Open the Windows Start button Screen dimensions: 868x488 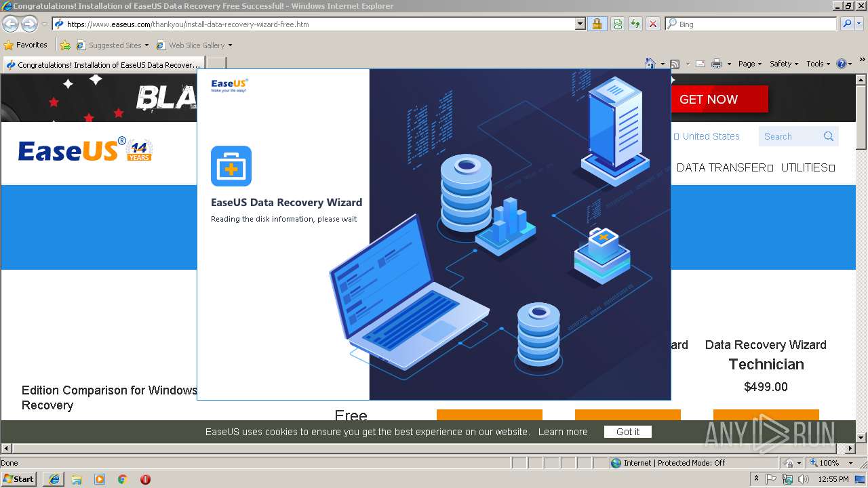[x=19, y=479]
